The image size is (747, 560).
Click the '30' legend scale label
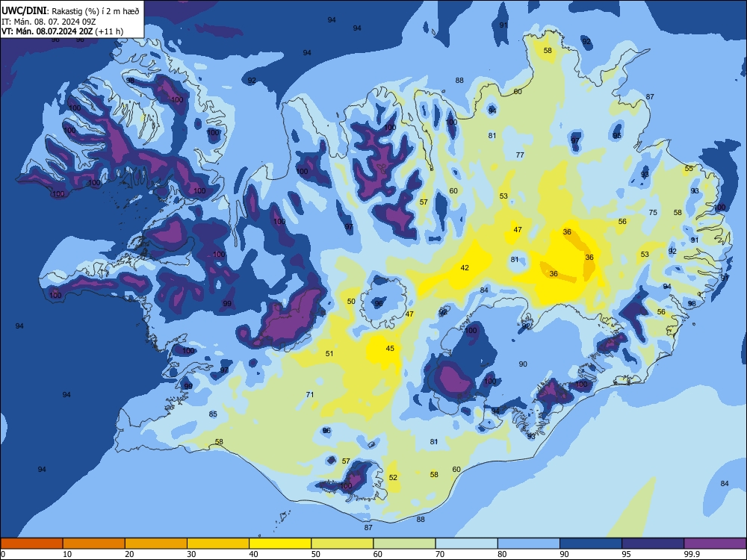tap(191, 554)
